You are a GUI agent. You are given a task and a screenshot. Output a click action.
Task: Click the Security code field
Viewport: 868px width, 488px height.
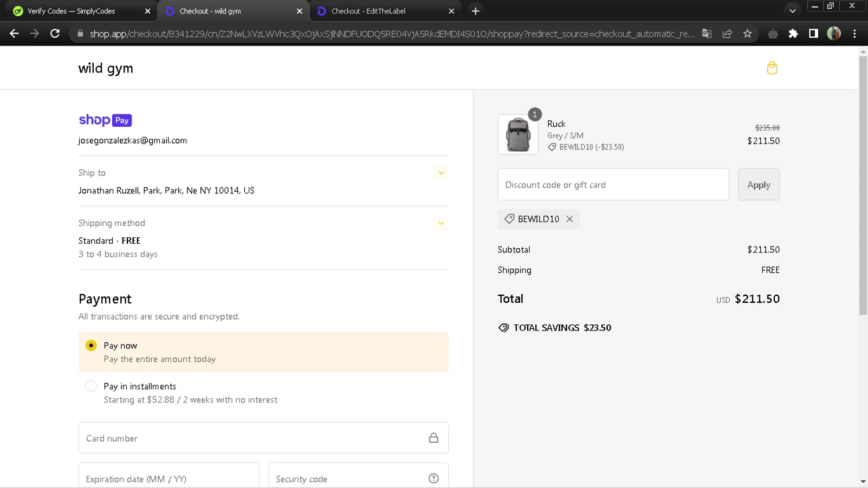[358, 476]
